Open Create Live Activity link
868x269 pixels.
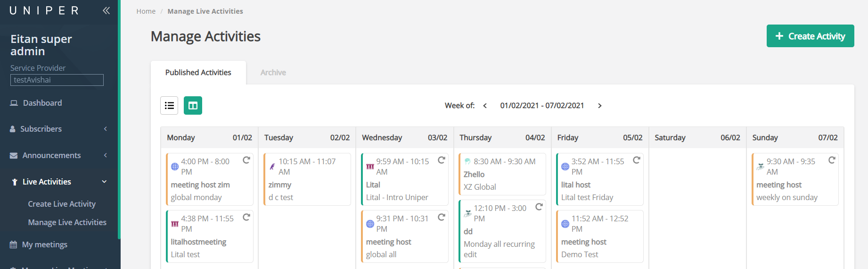(62, 204)
